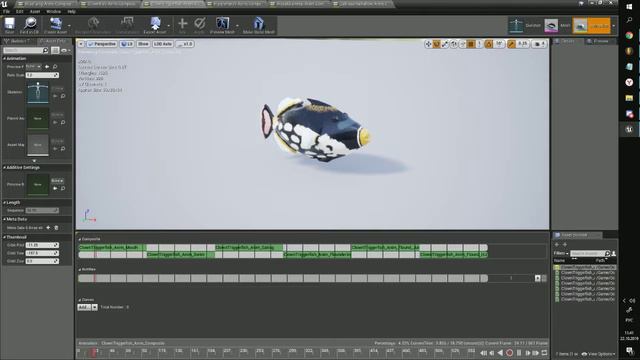Toggle scale snapping icon

(511, 44)
